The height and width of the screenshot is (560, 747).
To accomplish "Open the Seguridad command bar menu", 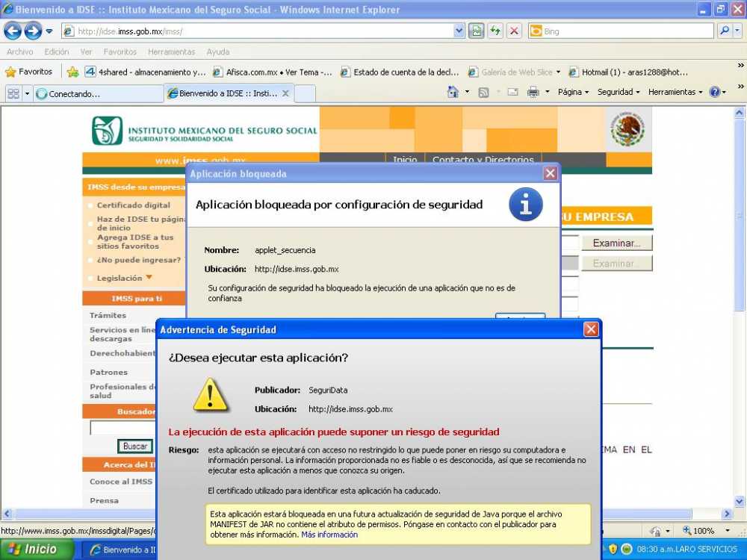I will point(619,92).
